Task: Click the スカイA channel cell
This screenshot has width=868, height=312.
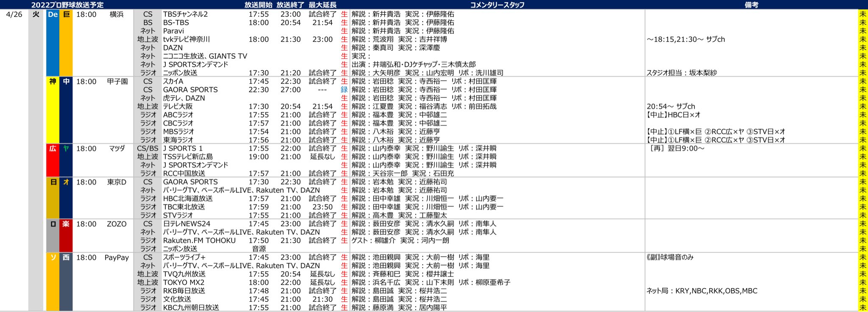Action: click(173, 81)
